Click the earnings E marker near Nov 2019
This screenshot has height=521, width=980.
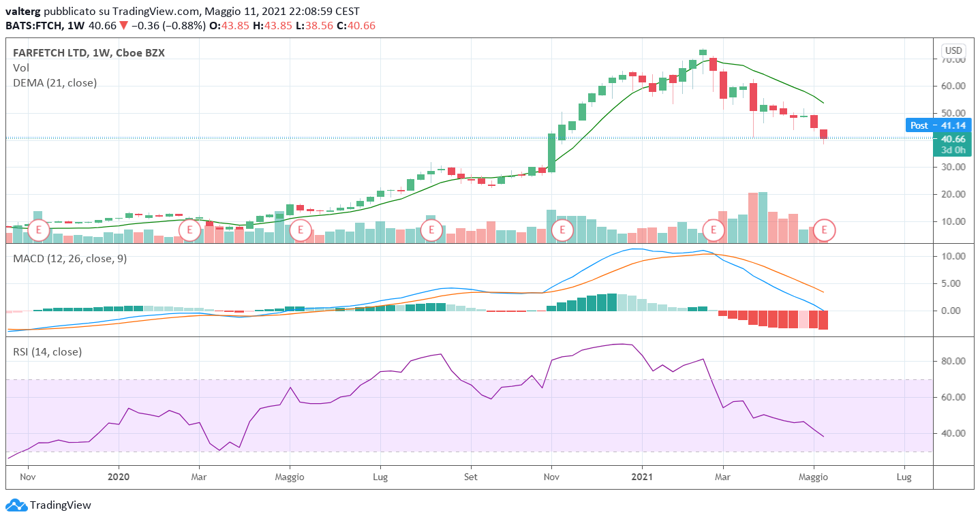coord(39,230)
